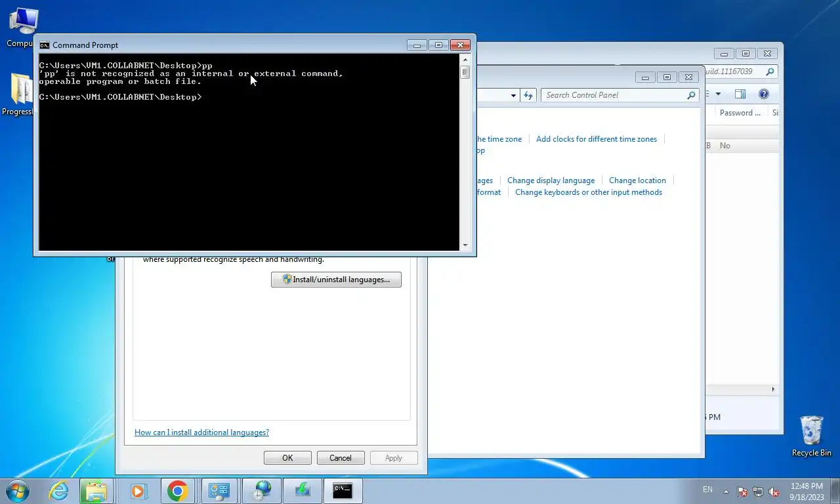Image resolution: width=840 pixels, height=504 pixels.
Task: Open the 'Change location' link
Action: 637,180
